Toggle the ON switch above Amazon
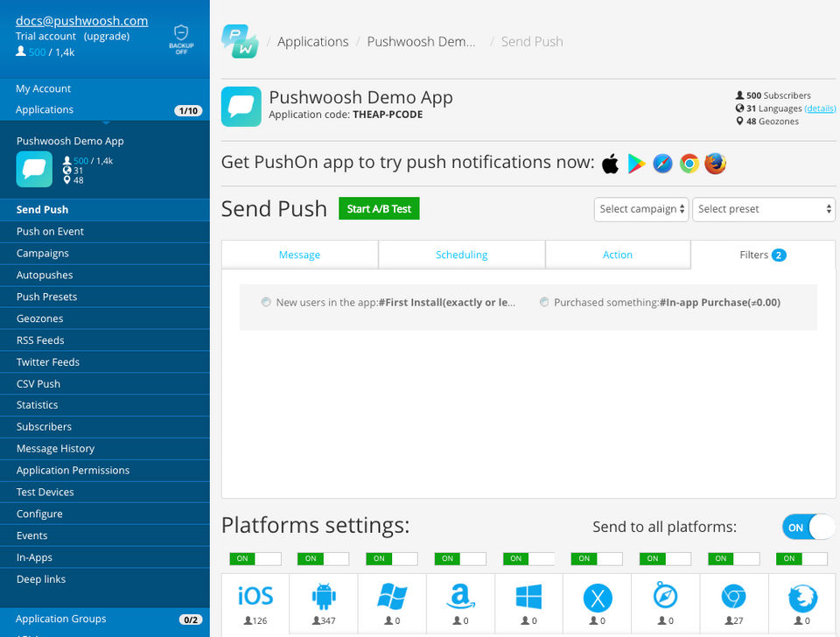Image resolution: width=840 pixels, height=637 pixels. (x=460, y=559)
